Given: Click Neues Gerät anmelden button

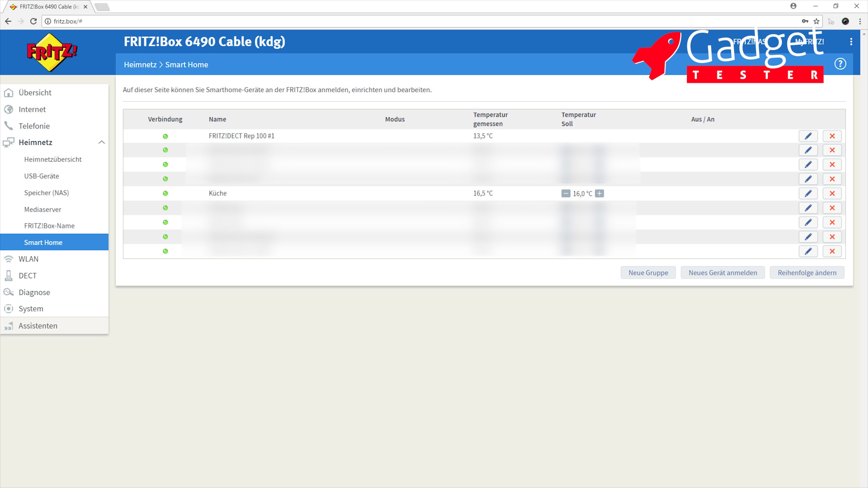Looking at the screenshot, I should [x=723, y=272].
